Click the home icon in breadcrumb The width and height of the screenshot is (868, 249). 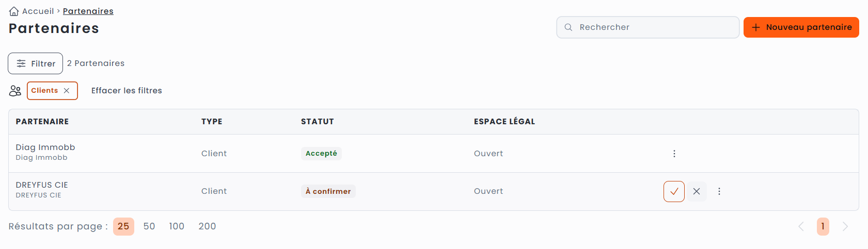(14, 11)
